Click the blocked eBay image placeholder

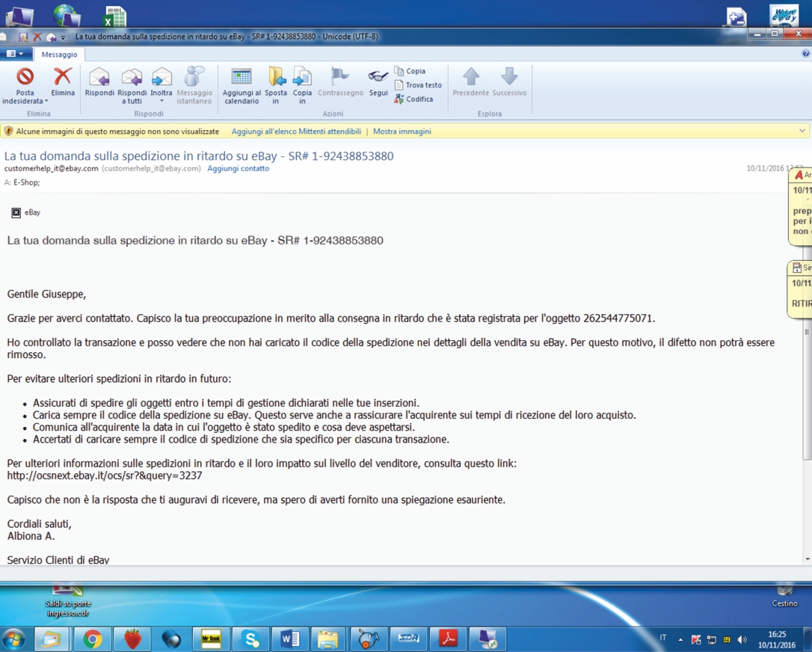(16, 213)
